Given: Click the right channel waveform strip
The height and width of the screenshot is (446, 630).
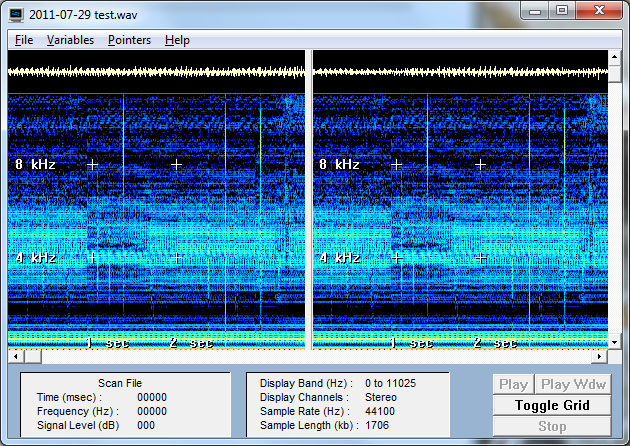Looking at the screenshot, I should 460,72.
